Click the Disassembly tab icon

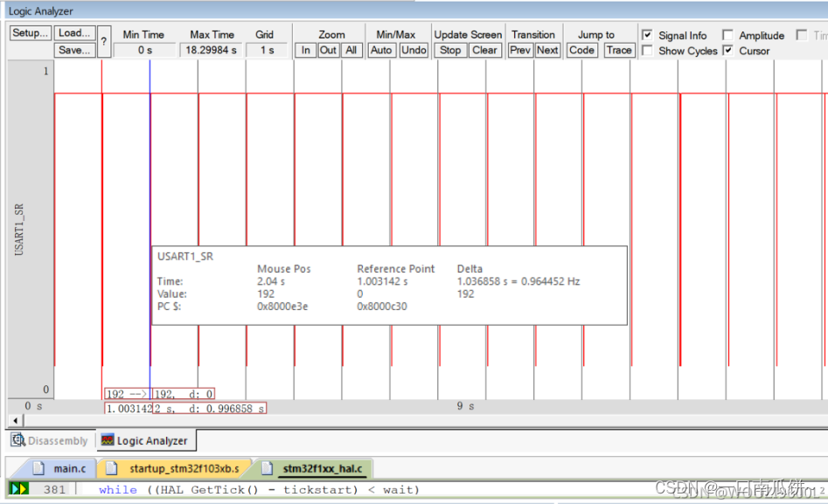(x=18, y=439)
